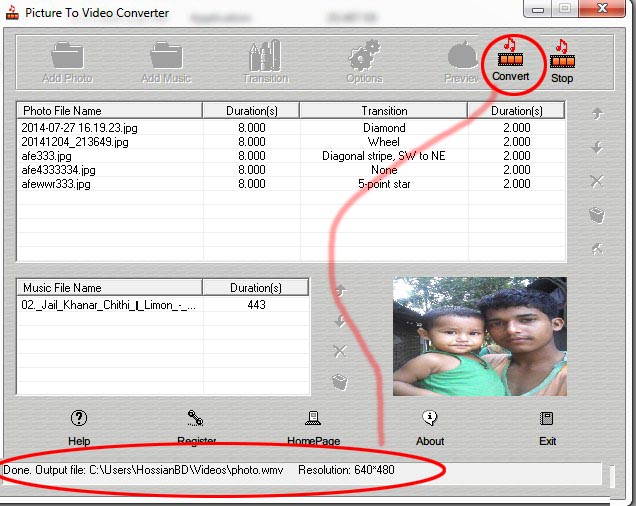
Task: Click the app icon in the title bar
Action: pyautogui.click(x=12, y=12)
